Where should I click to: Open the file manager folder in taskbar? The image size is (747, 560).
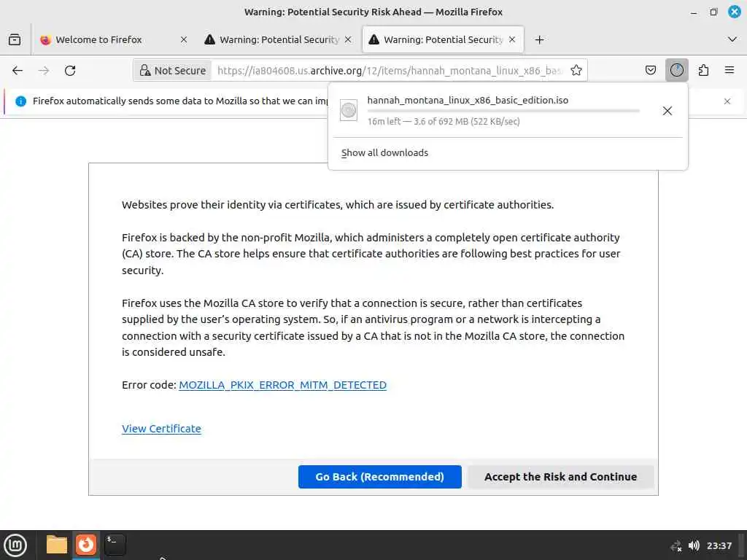[x=57, y=545]
